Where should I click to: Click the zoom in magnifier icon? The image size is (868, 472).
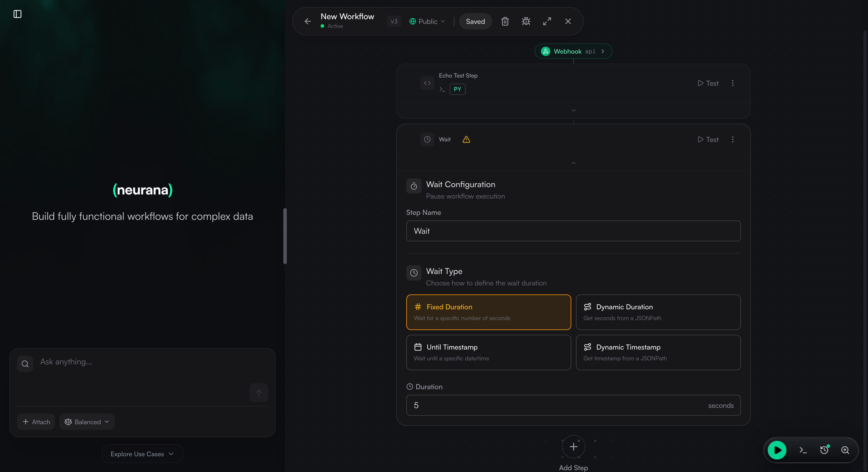click(845, 450)
